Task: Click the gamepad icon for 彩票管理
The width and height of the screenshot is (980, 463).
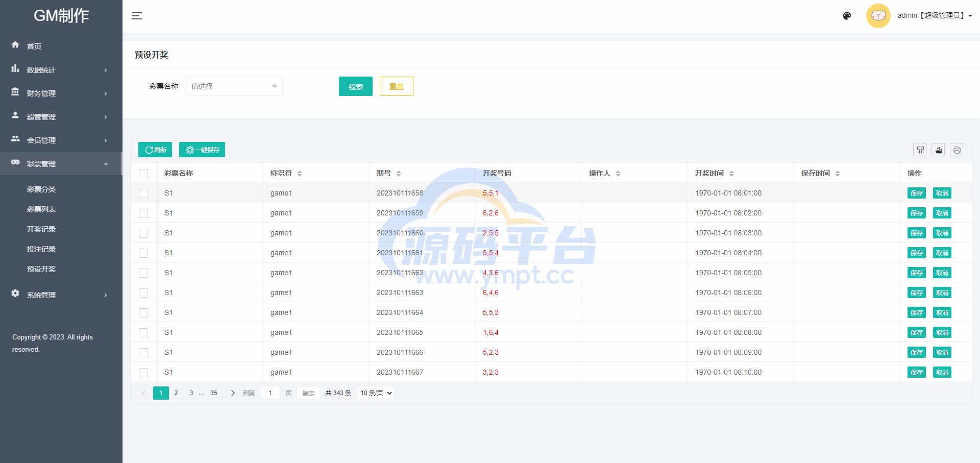Action: pos(15,162)
